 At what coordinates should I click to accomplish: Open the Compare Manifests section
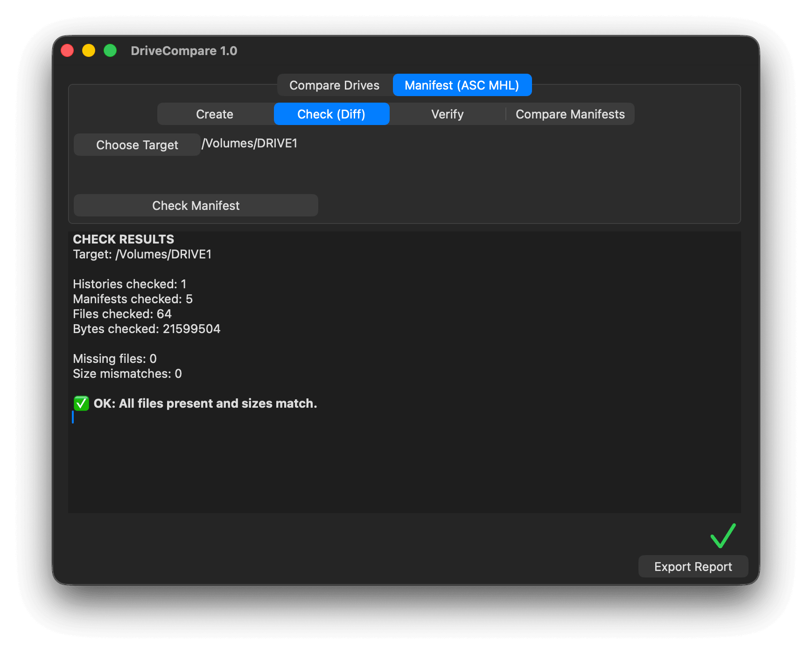click(x=570, y=114)
